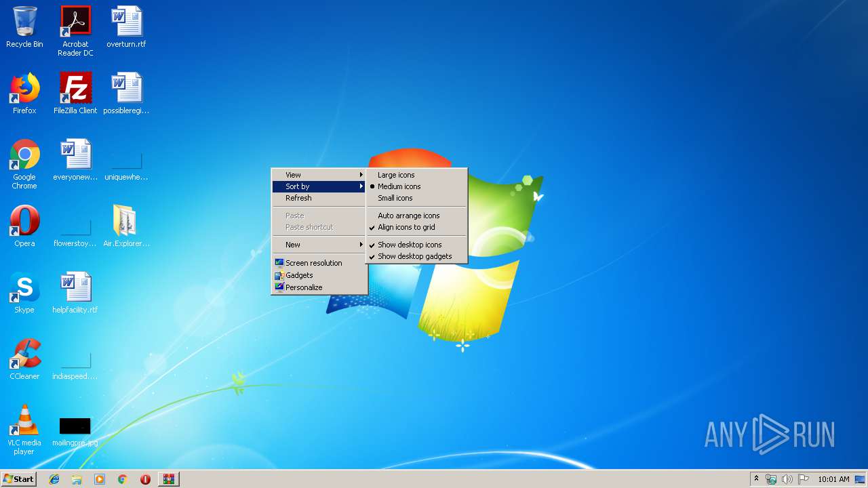Viewport: 868px width, 488px height.
Task: Enable Auto arrange icons
Action: 416,216
